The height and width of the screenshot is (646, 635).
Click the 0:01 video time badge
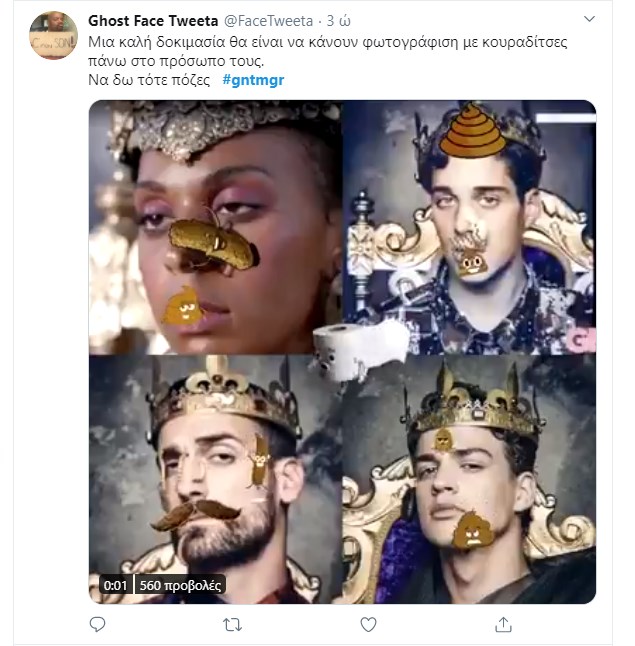coord(114,585)
